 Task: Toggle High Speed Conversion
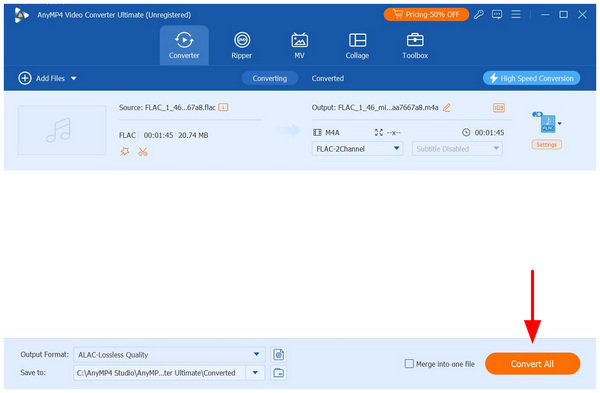532,78
